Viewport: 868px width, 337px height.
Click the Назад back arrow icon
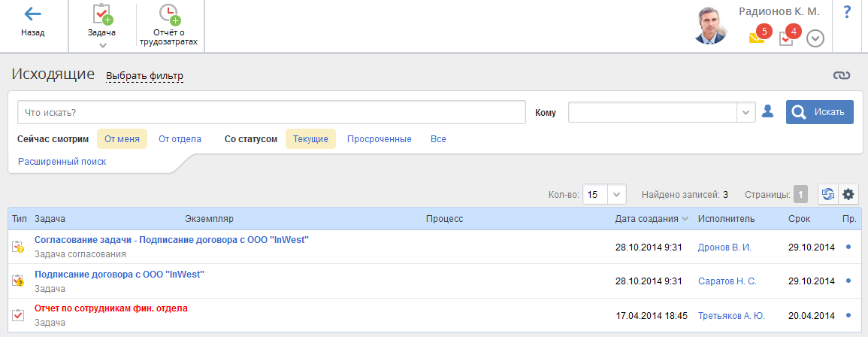click(x=32, y=14)
